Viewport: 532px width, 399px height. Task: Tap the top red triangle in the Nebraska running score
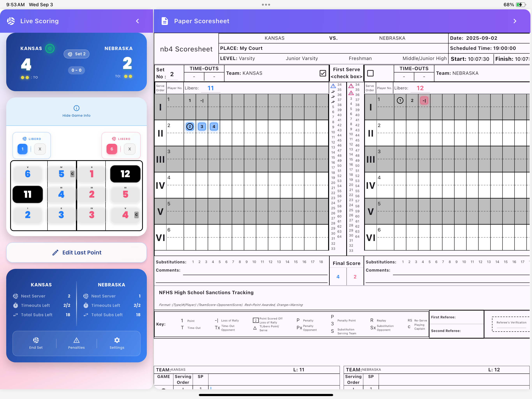coord(351,86)
